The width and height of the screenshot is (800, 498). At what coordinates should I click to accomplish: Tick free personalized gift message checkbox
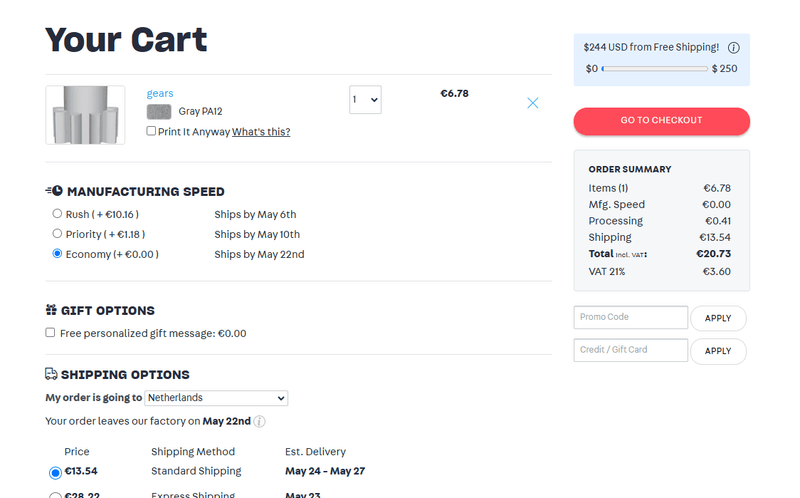50,333
